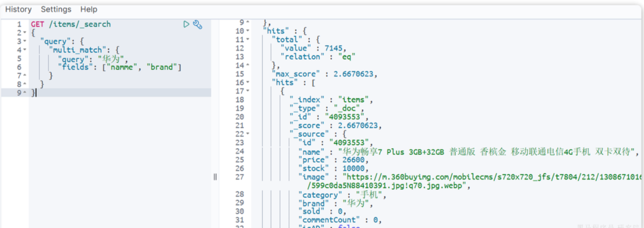Collapse the first hit object at line 17
This screenshot has height=228, width=644.
[x=248, y=91]
